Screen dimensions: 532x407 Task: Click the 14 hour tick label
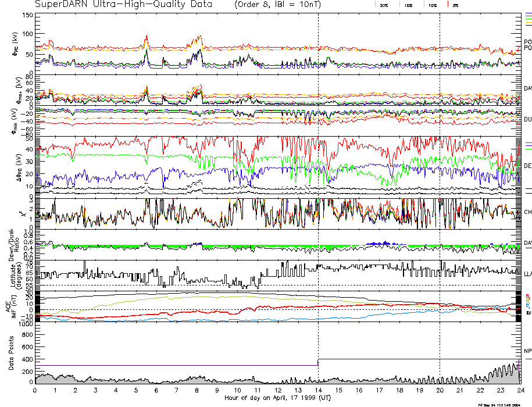click(318, 390)
